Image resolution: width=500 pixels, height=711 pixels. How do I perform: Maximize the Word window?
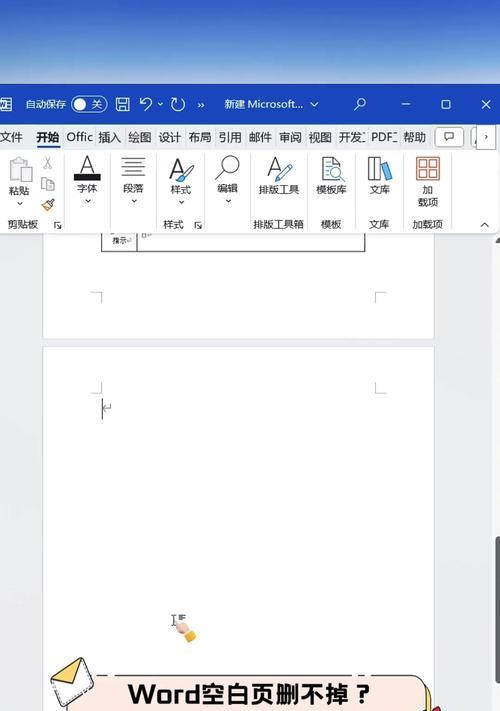[446, 104]
